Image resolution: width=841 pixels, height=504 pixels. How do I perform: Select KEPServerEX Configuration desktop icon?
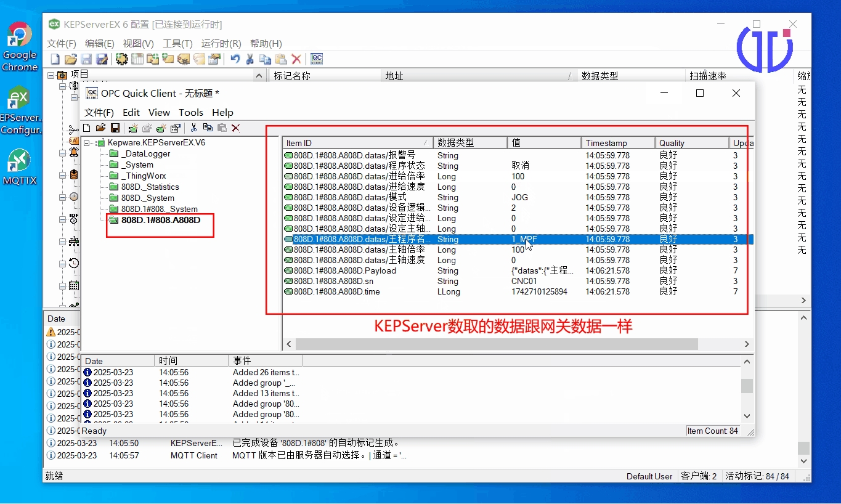pyautogui.click(x=20, y=111)
